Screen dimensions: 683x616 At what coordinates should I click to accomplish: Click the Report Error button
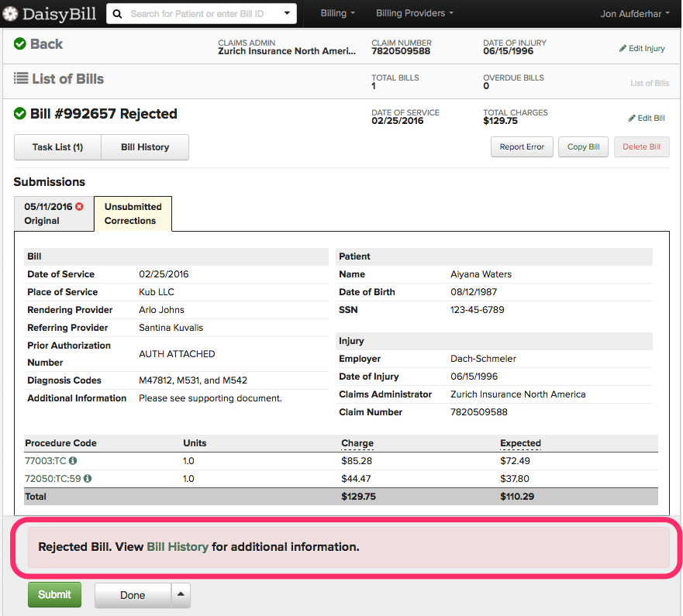click(x=522, y=146)
